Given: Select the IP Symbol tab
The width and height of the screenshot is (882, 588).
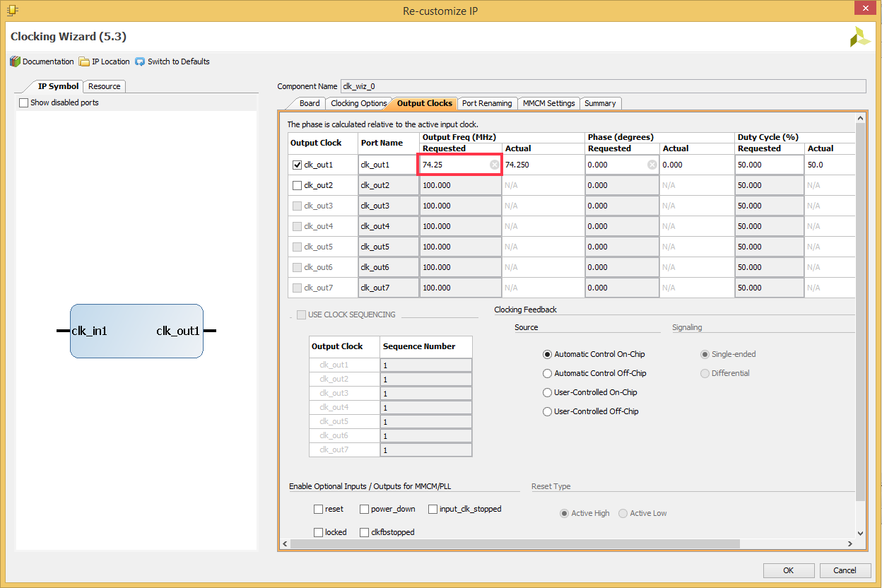Looking at the screenshot, I should point(59,86).
